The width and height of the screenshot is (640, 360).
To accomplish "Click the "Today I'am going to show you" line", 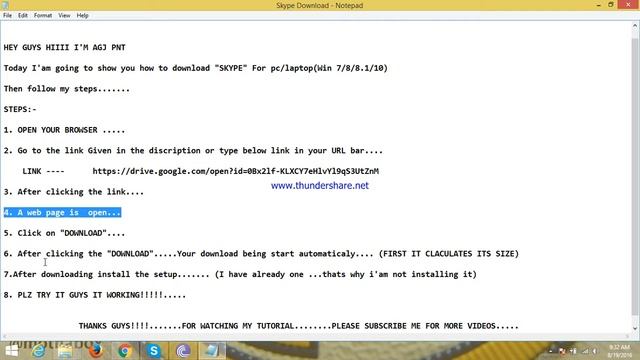I will [196, 68].
